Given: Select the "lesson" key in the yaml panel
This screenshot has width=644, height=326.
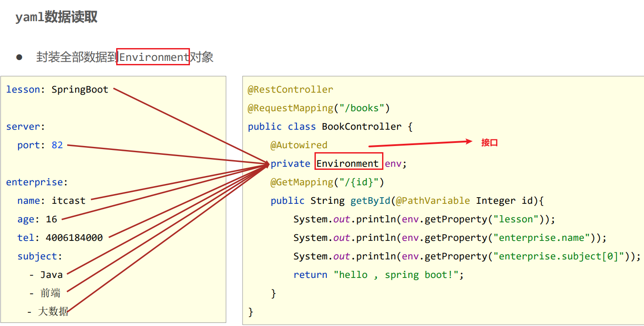Looking at the screenshot, I should (23, 90).
